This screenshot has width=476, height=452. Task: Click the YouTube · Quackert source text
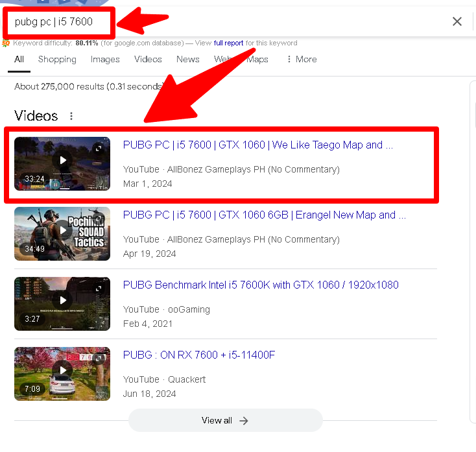164,379
